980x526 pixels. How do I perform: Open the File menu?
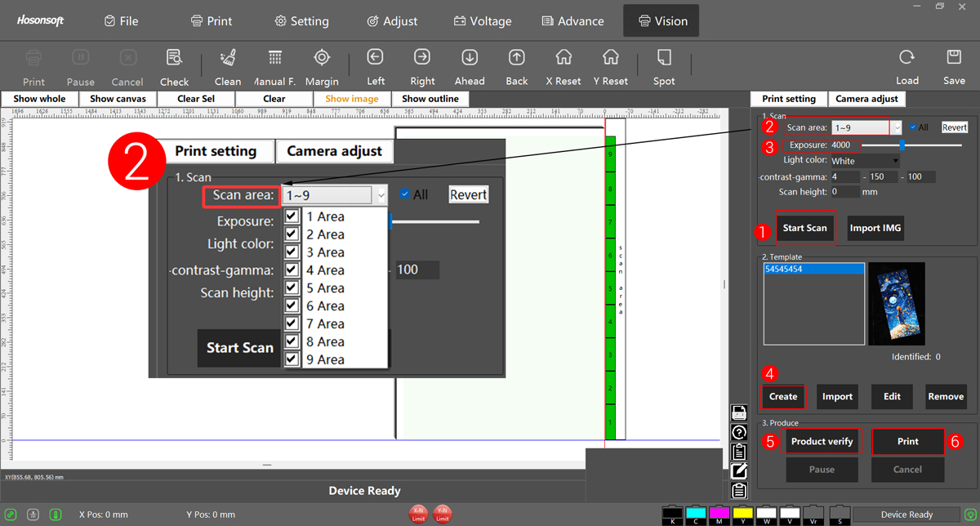(x=121, y=21)
